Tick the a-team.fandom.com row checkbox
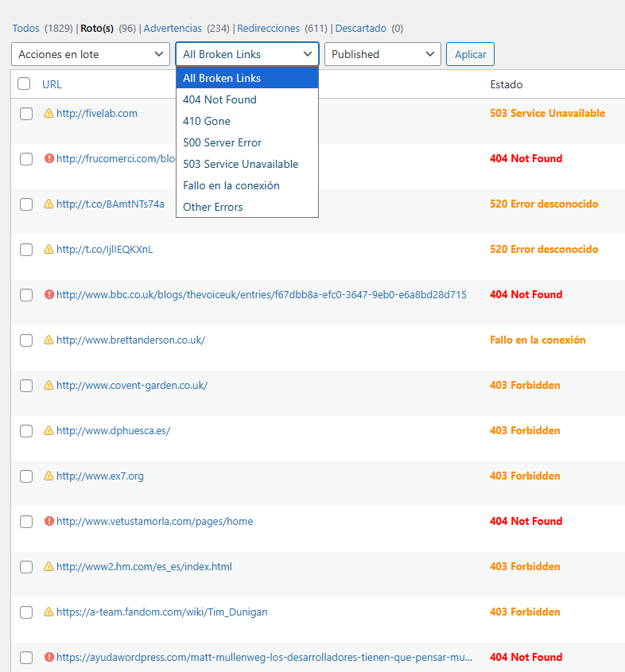The width and height of the screenshot is (625, 672). [26, 612]
